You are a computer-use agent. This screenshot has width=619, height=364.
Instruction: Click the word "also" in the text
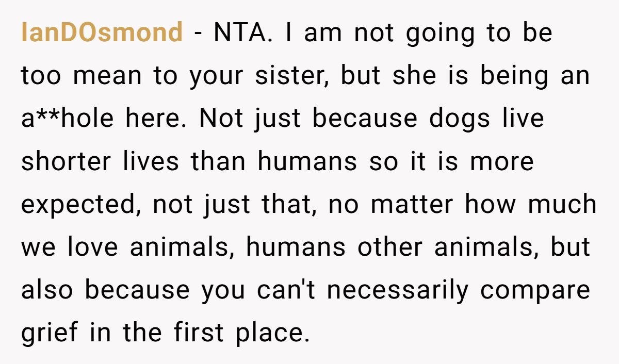coord(47,290)
